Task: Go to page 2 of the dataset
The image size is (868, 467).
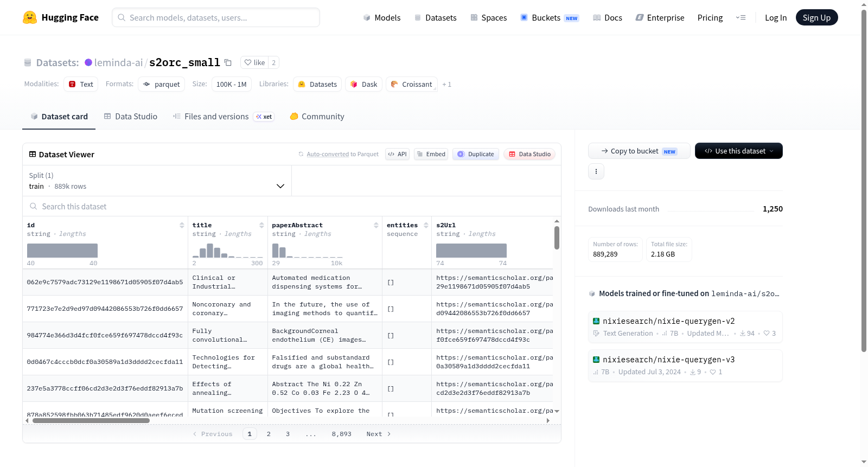Action: pos(269,434)
